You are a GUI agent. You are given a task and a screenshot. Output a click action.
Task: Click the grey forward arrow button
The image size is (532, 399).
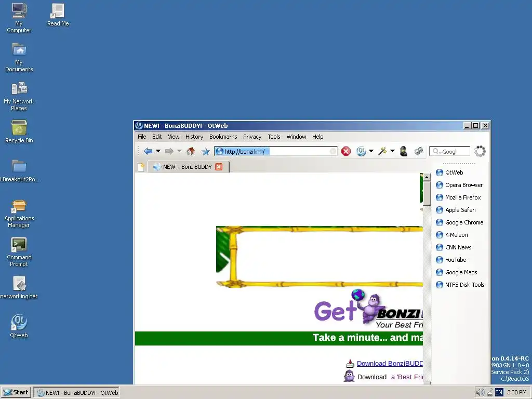[x=169, y=151]
